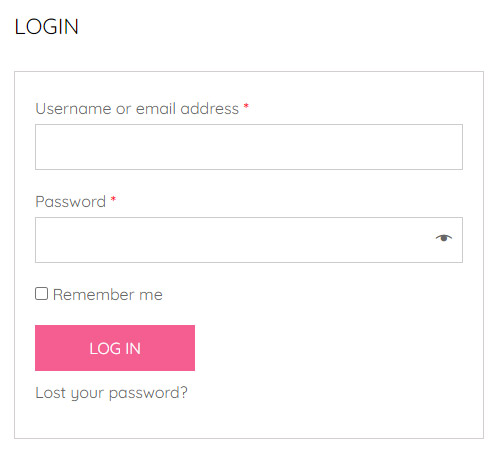Place cursor in the email address textbox
Image resolution: width=501 pixels, height=455 pixels.
click(x=249, y=147)
